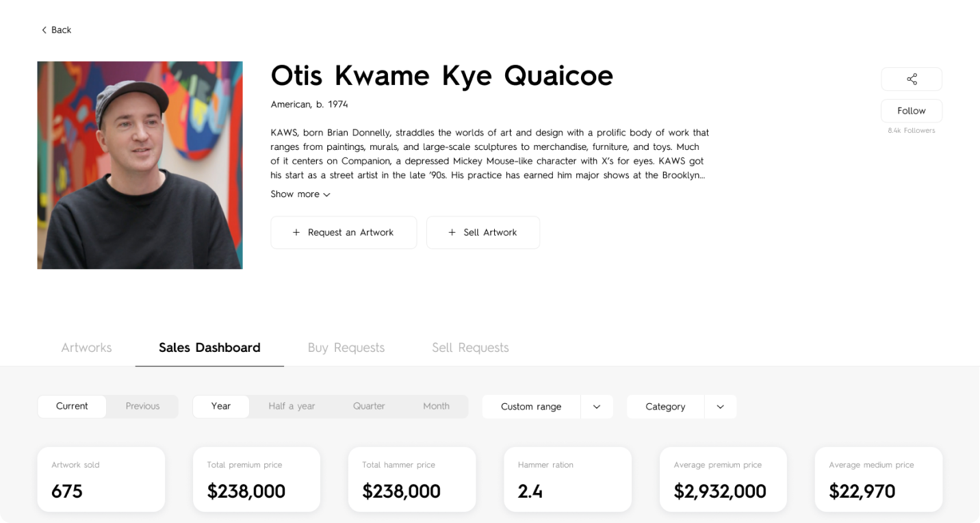The image size is (980, 523).
Task: Open Custom range dropdown arrow
Action: pos(597,407)
